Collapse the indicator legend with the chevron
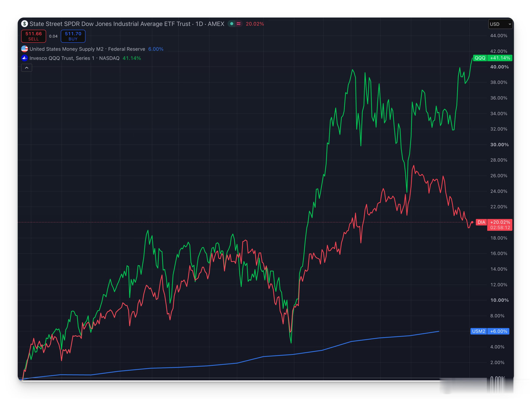 pos(27,68)
